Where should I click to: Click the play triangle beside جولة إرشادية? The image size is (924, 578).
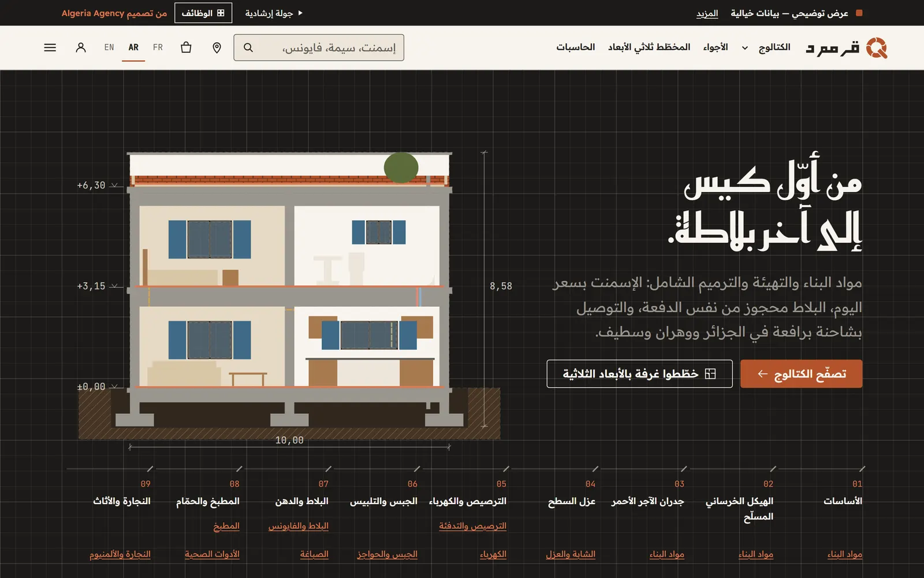point(300,13)
